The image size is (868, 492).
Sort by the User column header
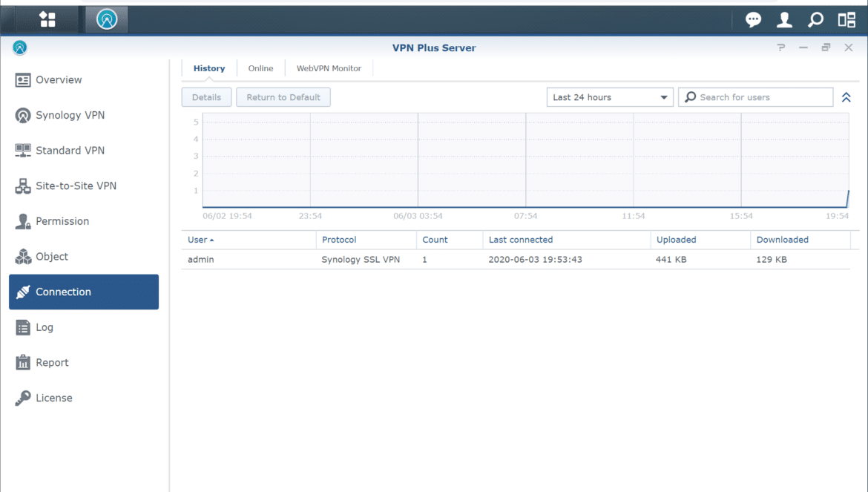(x=249, y=240)
